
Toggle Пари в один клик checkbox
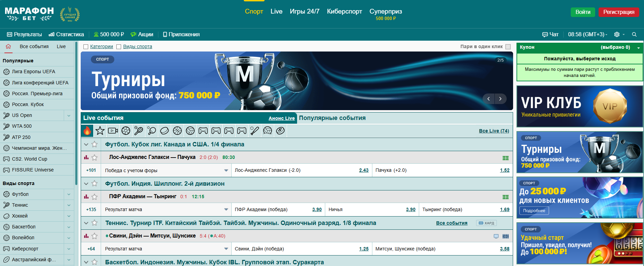(508, 47)
